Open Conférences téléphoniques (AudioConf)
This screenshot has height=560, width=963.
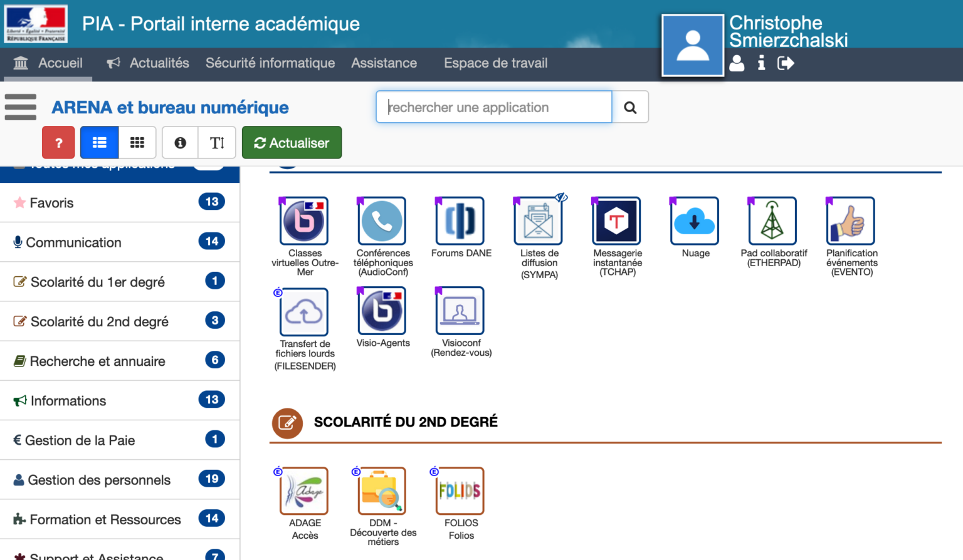pos(382,221)
